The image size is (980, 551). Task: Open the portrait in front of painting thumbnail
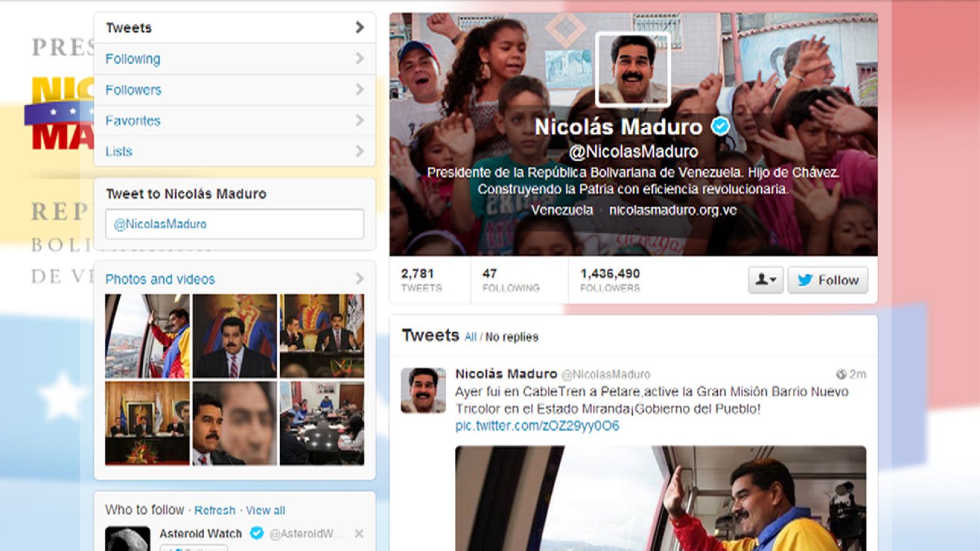[x=235, y=336]
